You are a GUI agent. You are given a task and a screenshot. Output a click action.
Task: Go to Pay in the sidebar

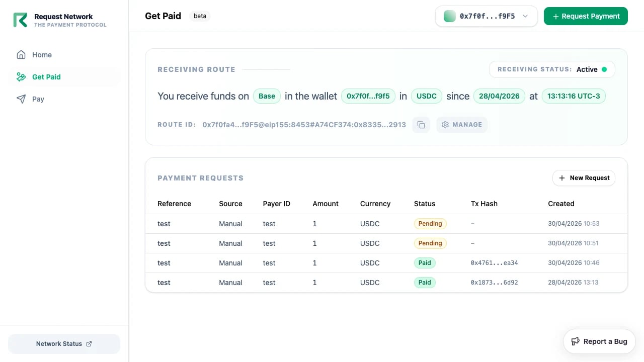tap(64, 99)
